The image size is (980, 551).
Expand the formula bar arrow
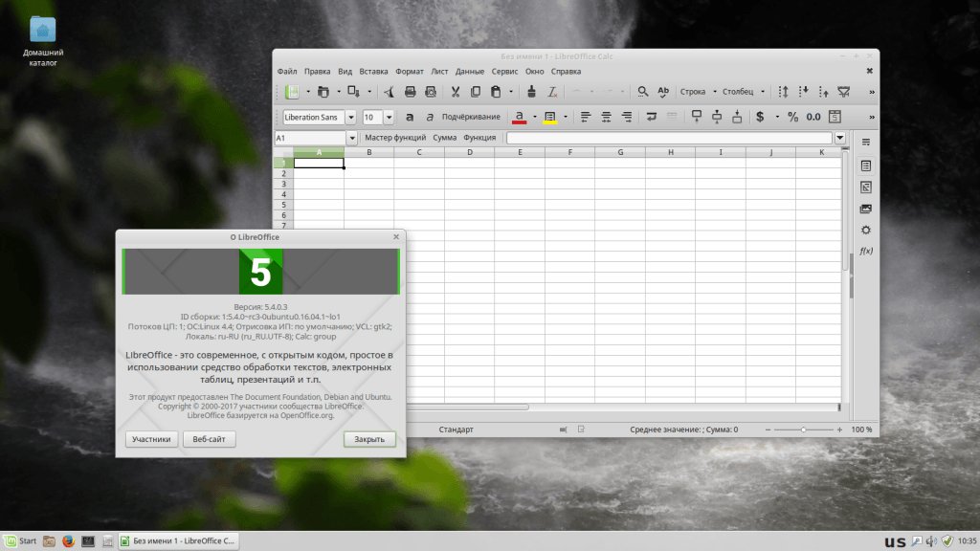pyautogui.click(x=840, y=138)
